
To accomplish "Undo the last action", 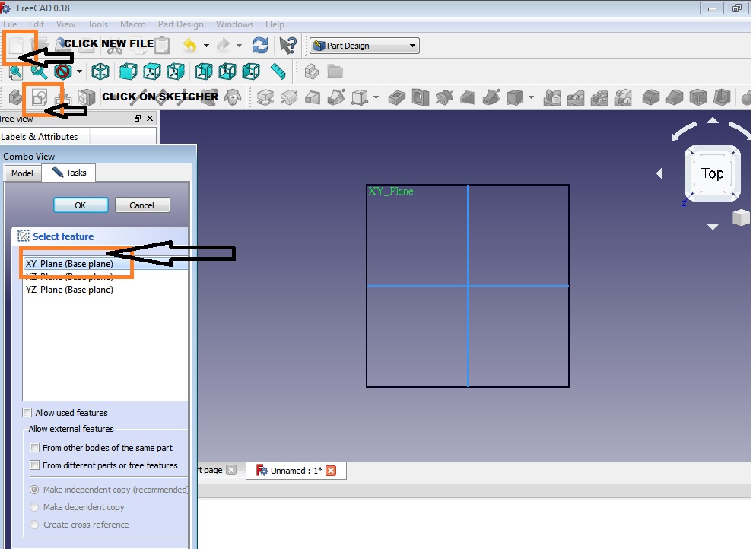I will click(190, 46).
